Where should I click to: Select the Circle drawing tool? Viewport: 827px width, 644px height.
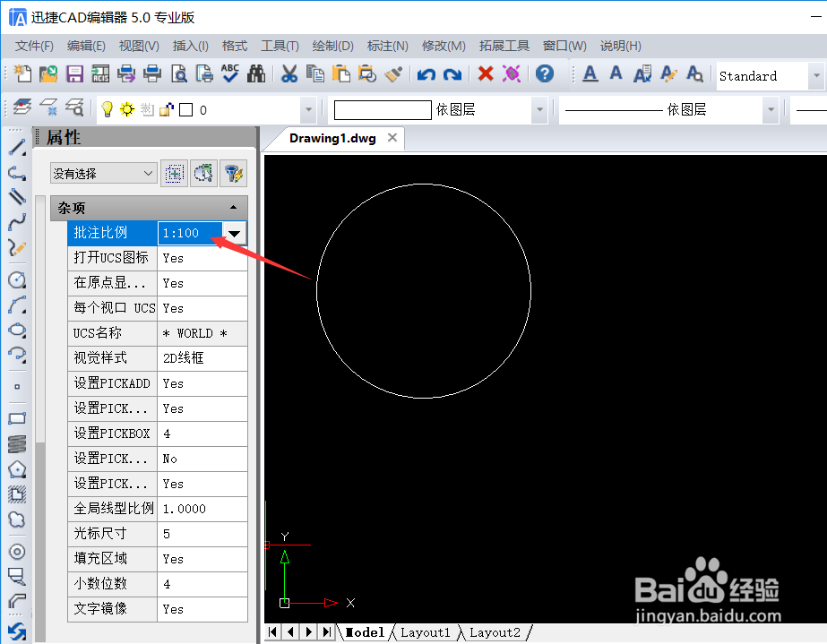pos(17,279)
